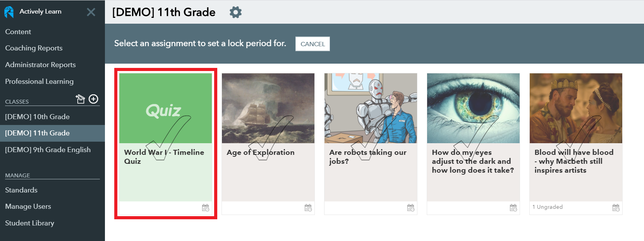Click calendar icon on Macbeth assignment card

tap(616, 208)
